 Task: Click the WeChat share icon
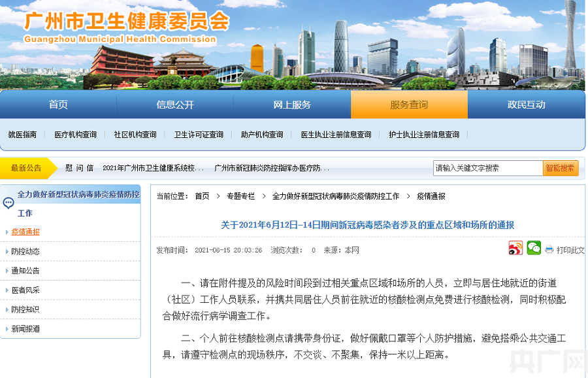[x=534, y=249]
